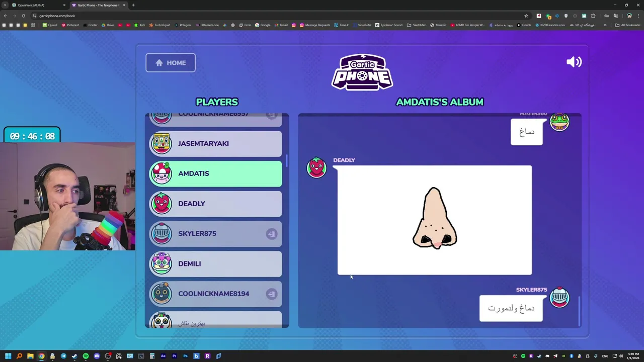
Task: Click the 'دماغ' speech bubble
Action: [x=527, y=132]
